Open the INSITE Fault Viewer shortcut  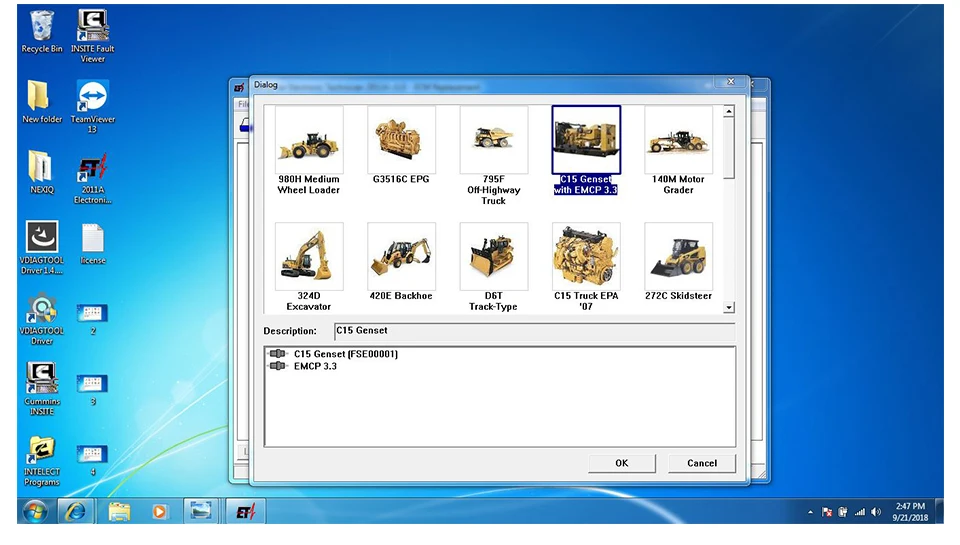coord(92,37)
